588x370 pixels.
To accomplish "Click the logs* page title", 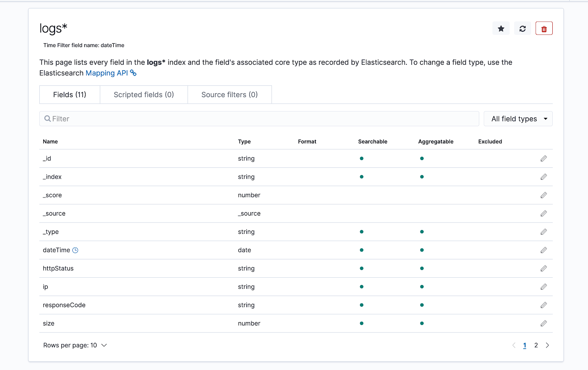I will [54, 28].
